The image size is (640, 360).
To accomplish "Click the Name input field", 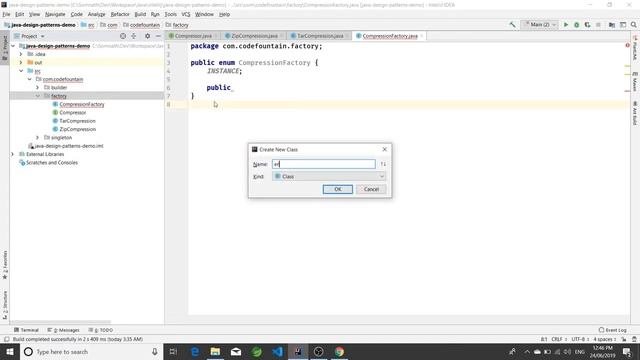I will 324,164.
